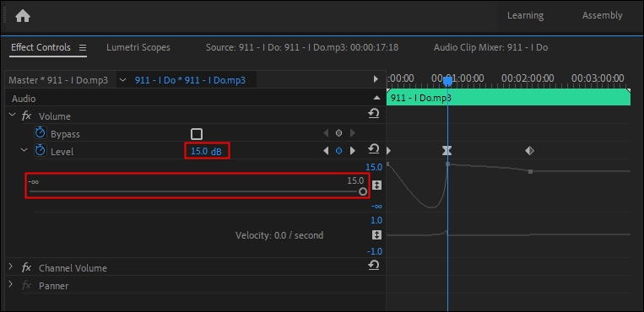Viewport: 644px width, 312px height.
Task: Reset the Volume effect
Action: point(373,113)
